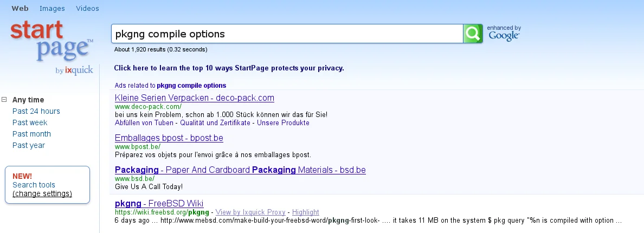This screenshot has height=233, width=644.
Task: Click Ads related to pkgng heading
Action: (x=170, y=86)
